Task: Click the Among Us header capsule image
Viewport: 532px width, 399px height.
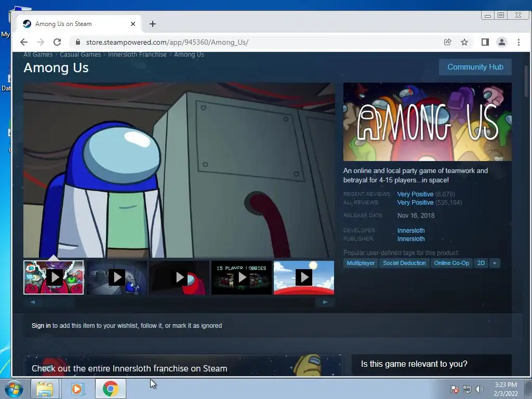Action: pyautogui.click(x=428, y=122)
